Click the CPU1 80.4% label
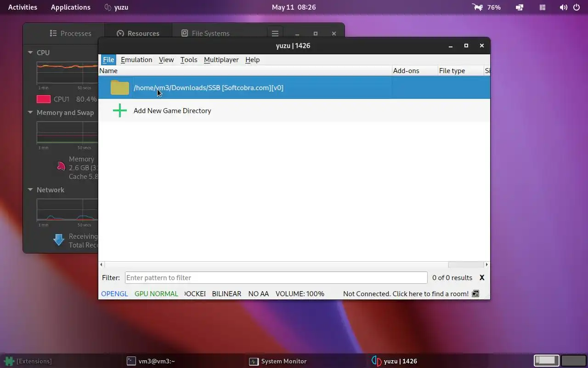The image size is (588, 368). pyautogui.click(x=75, y=99)
